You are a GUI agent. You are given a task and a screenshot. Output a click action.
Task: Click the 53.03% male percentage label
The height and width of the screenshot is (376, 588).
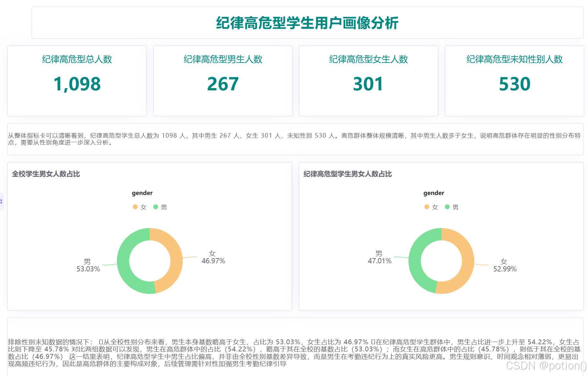(88, 269)
